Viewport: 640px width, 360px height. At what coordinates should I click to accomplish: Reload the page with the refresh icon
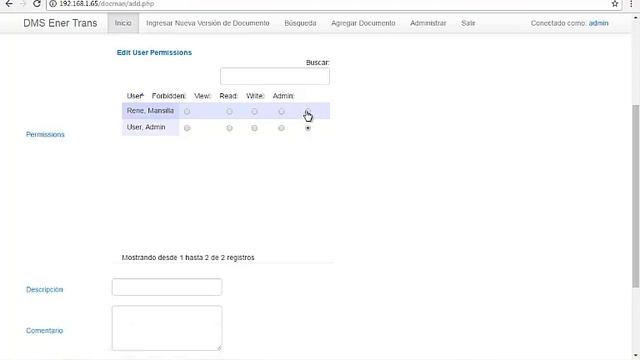click(37, 4)
